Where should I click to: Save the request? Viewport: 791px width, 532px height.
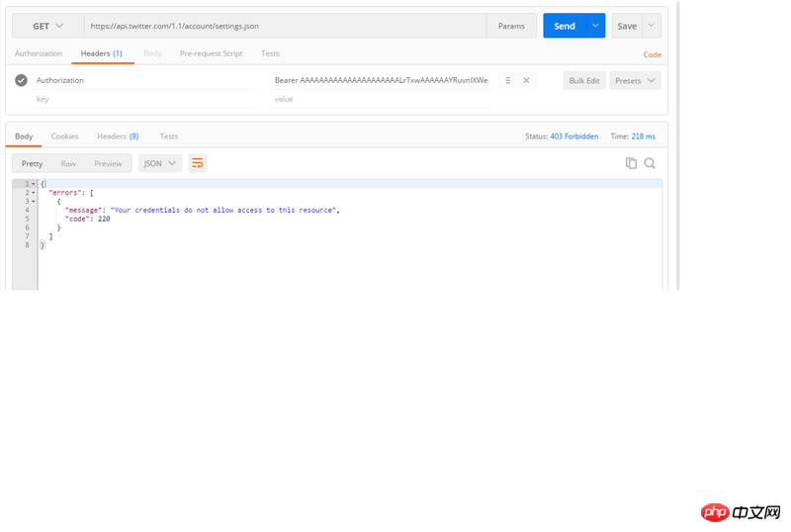coord(627,26)
